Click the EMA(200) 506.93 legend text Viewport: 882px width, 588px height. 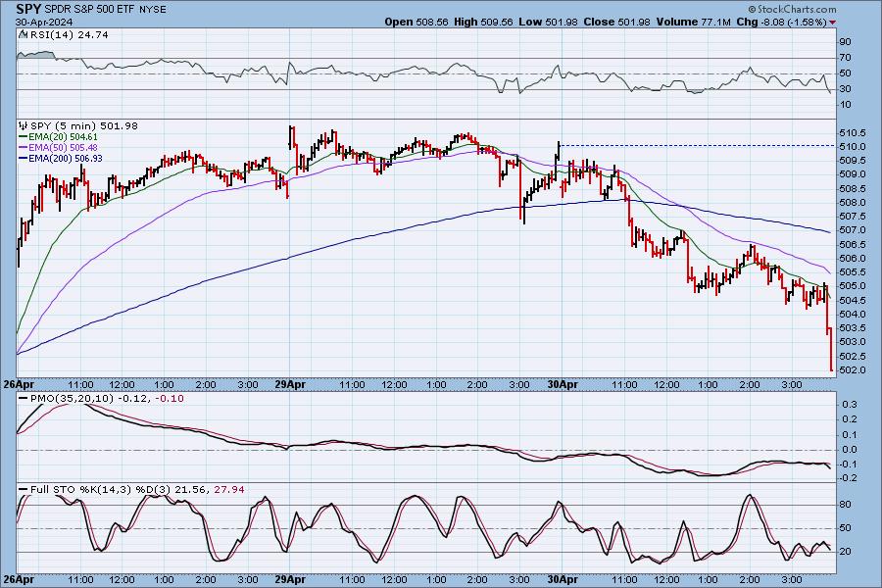pos(66,159)
